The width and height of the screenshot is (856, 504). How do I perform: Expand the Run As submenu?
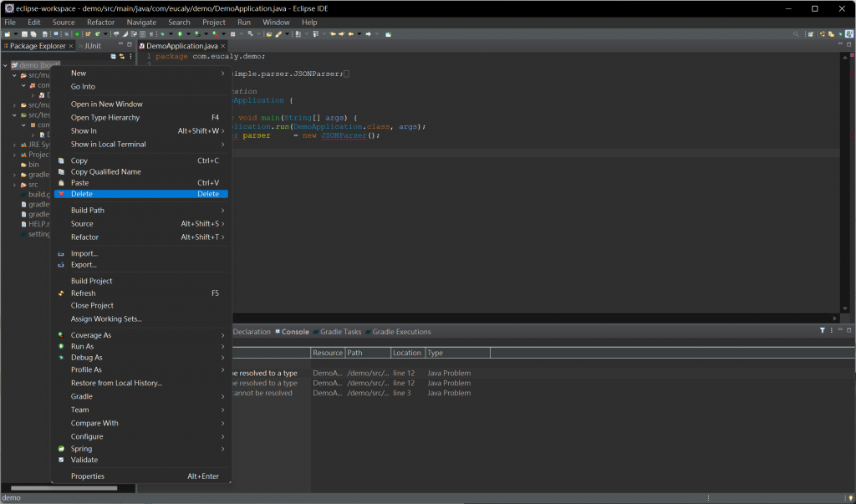82,346
